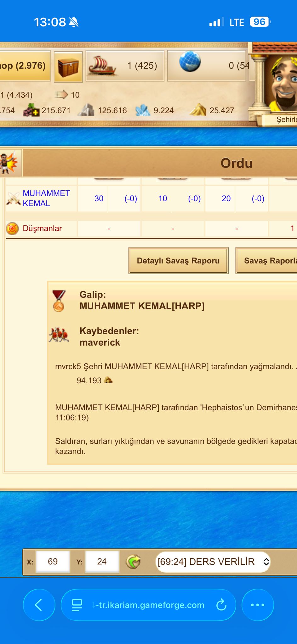The image size is (297, 644).
Task: Tap the 13:08 clock in status bar
Action: (50, 22)
